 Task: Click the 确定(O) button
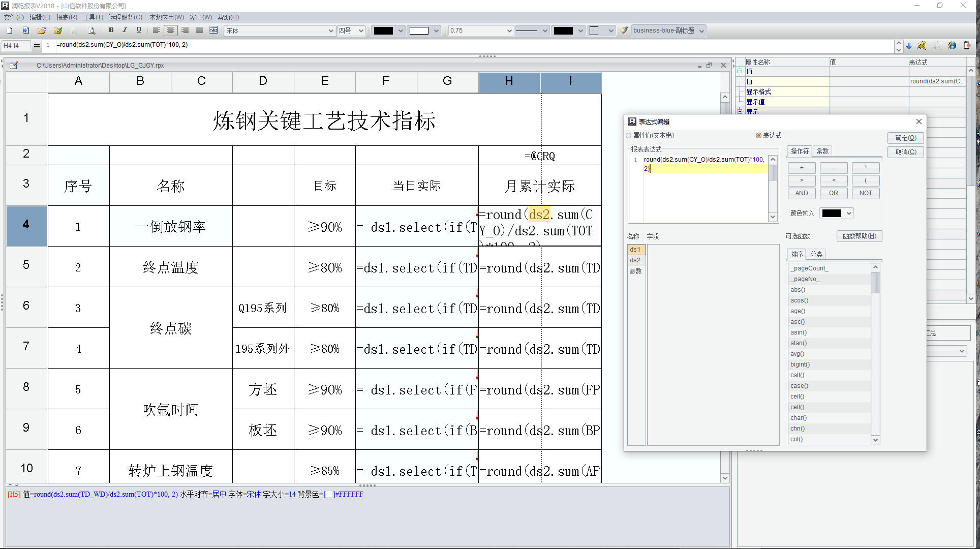905,138
